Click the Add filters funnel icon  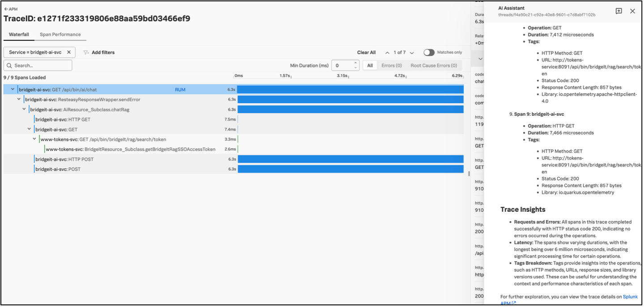tap(86, 52)
